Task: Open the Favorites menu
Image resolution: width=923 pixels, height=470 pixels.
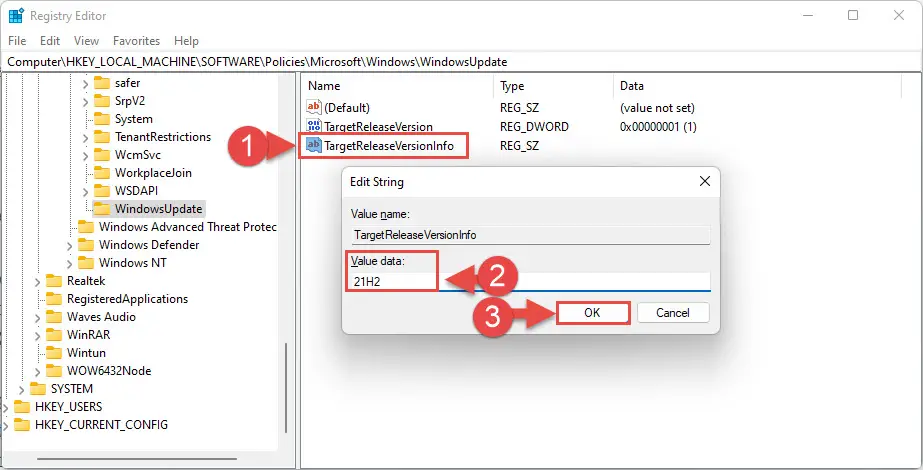Action: (137, 41)
